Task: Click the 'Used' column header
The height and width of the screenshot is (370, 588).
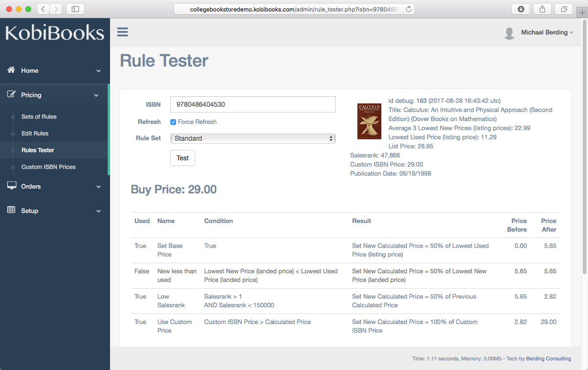Action: click(142, 221)
